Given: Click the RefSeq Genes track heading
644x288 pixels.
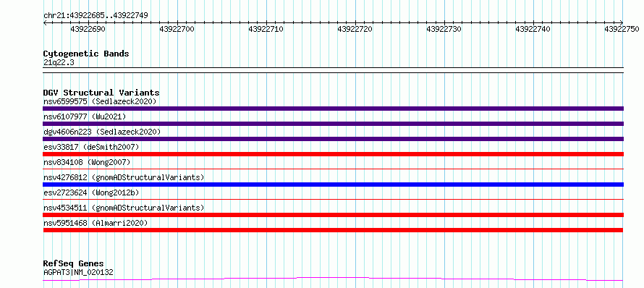Looking at the screenshot, I should (x=74, y=263).
